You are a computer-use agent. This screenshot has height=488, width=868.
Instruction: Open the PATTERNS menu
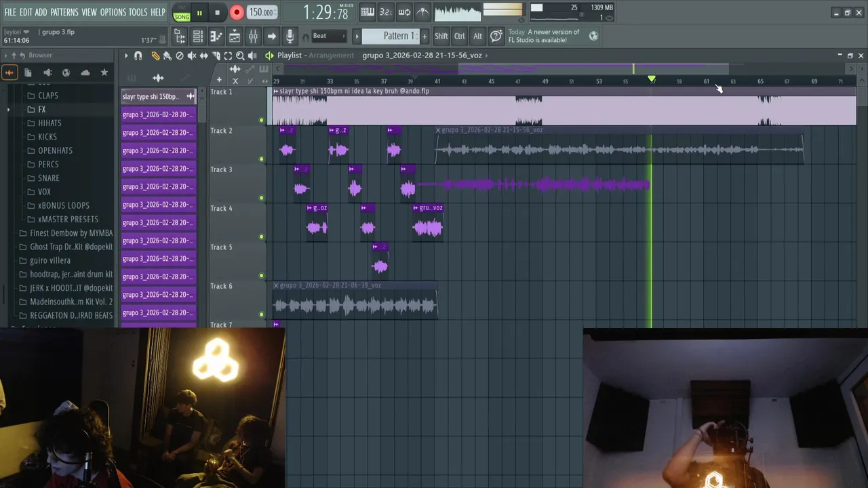64,12
